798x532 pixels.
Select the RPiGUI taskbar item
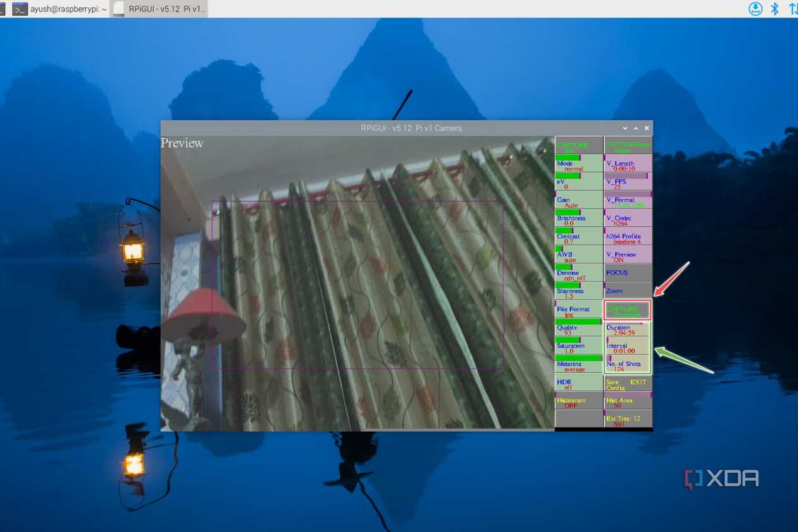click(159, 9)
